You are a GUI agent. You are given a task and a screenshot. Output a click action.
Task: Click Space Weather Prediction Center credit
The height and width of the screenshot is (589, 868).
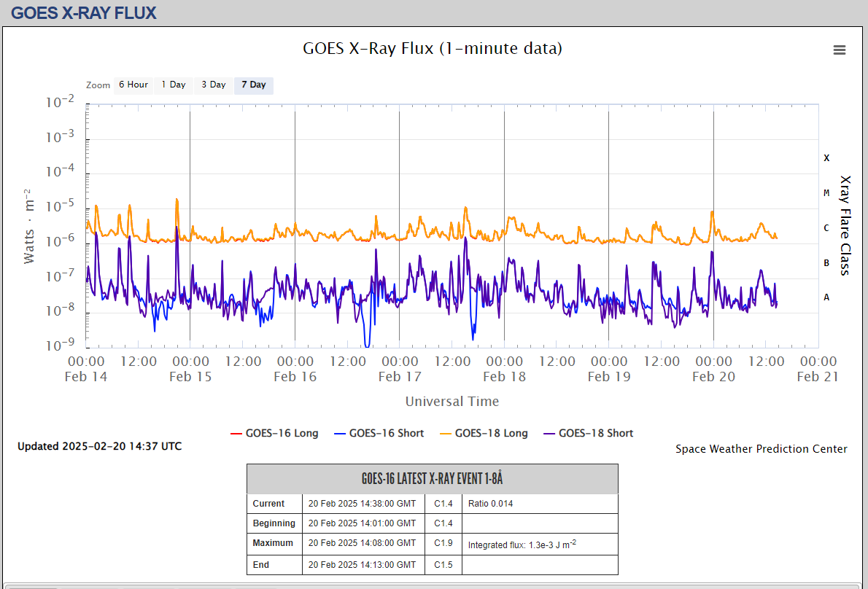point(762,449)
